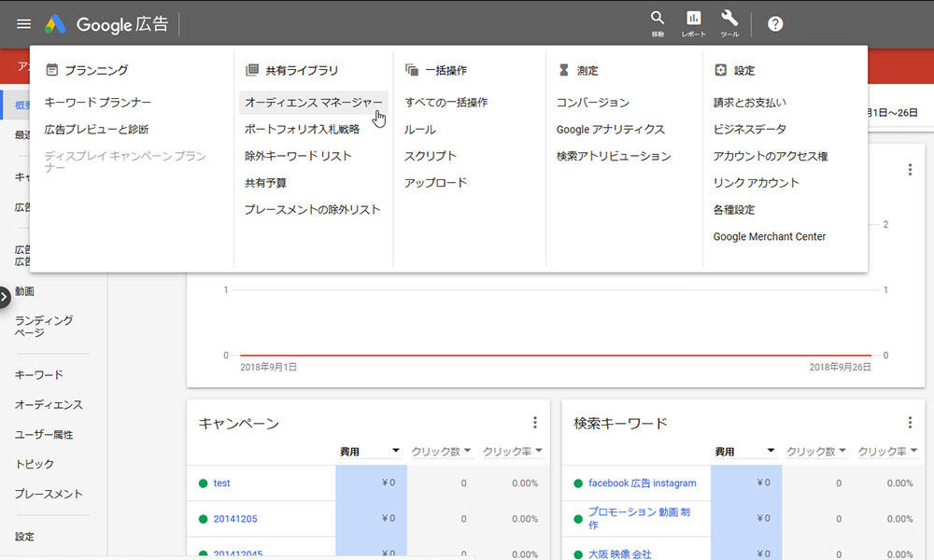Viewport: 934px width, 560px height.
Task: Click the プランニング calendar icon
Action: (51, 70)
